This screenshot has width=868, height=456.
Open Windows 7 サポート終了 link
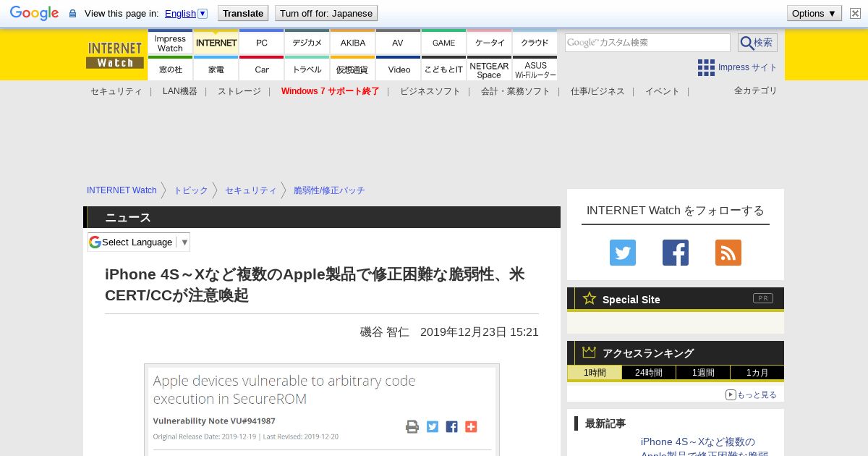[x=330, y=91]
